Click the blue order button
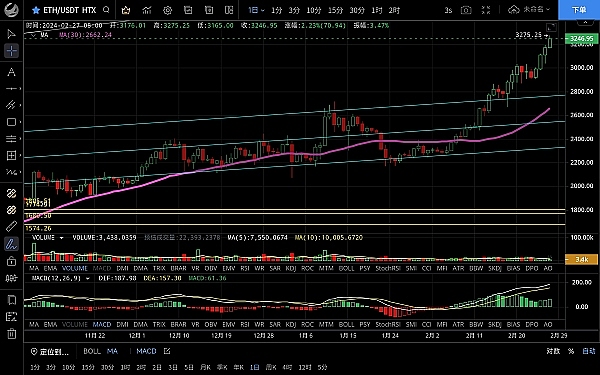The height and width of the screenshot is (375, 600). point(579,10)
